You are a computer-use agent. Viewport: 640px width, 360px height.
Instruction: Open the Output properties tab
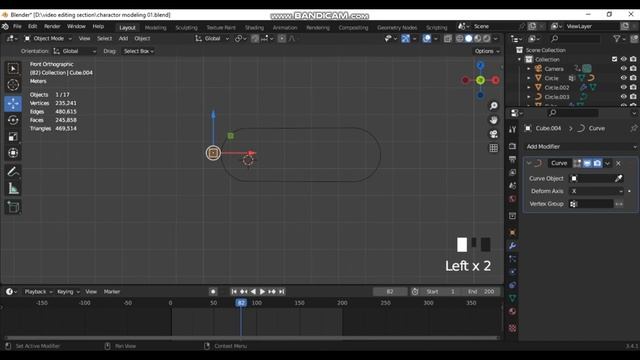[512, 159]
